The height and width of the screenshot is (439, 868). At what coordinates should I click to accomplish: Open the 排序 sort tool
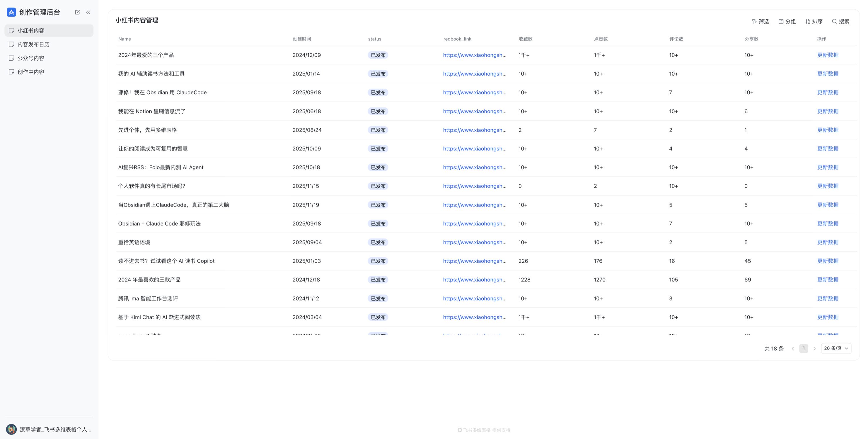tap(814, 22)
